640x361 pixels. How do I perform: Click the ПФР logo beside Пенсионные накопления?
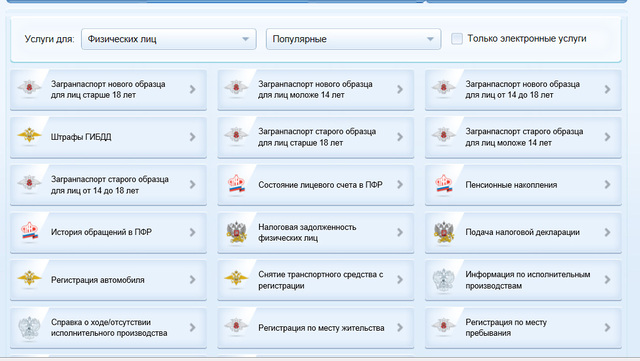click(444, 184)
